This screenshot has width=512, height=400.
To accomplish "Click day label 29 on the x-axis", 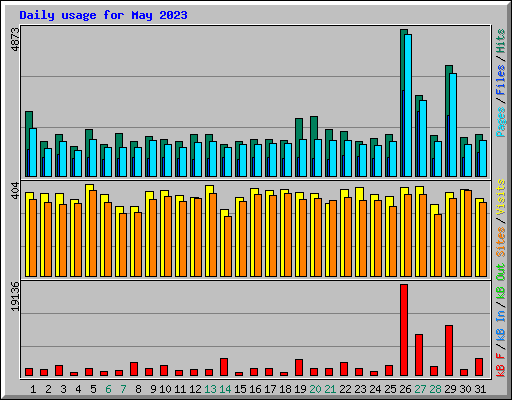I will [450, 389].
